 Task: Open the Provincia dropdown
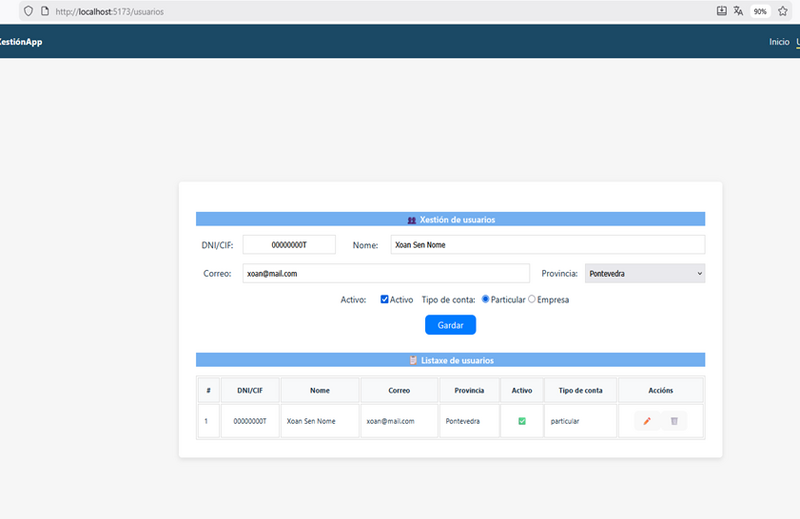click(645, 274)
